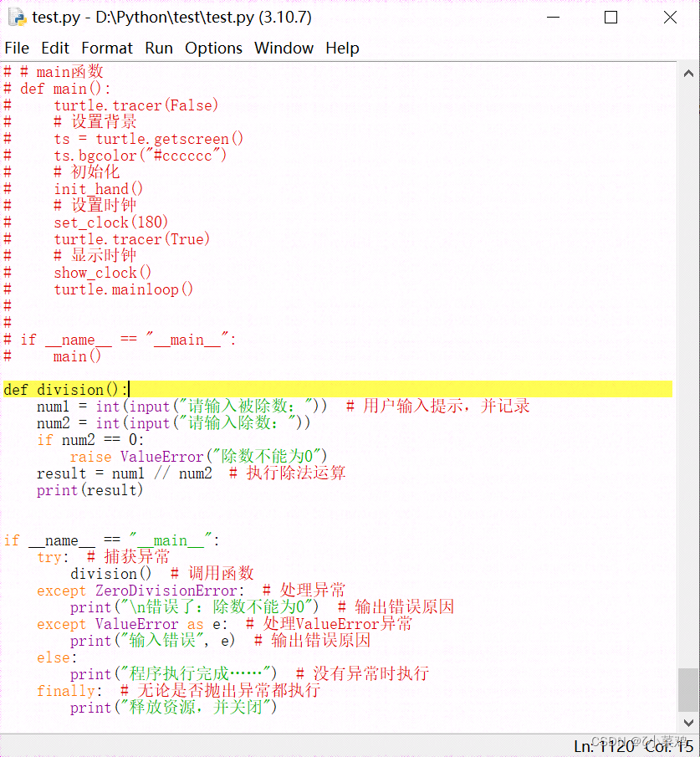This screenshot has width=700, height=757.
Task: Open the Window menu
Action: (284, 49)
